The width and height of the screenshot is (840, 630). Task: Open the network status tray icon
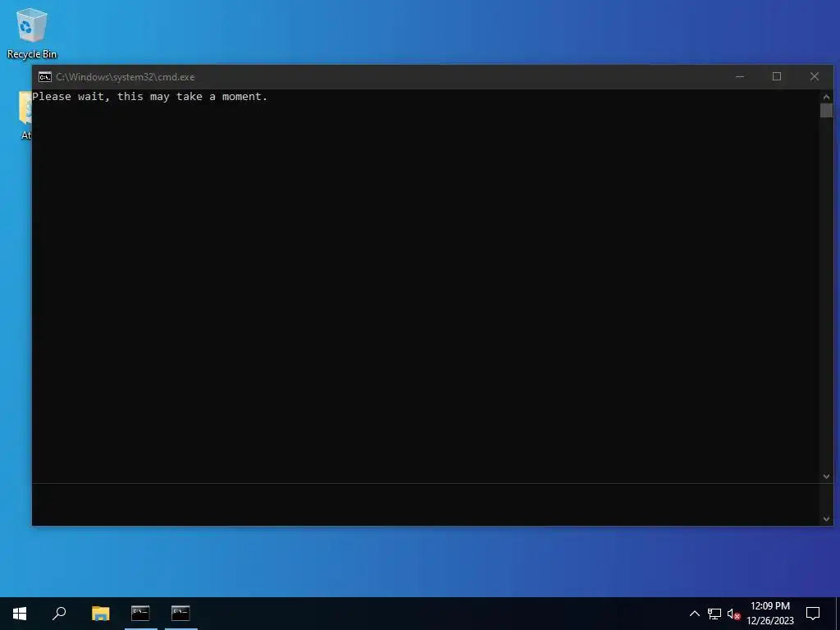tap(714, 614)
